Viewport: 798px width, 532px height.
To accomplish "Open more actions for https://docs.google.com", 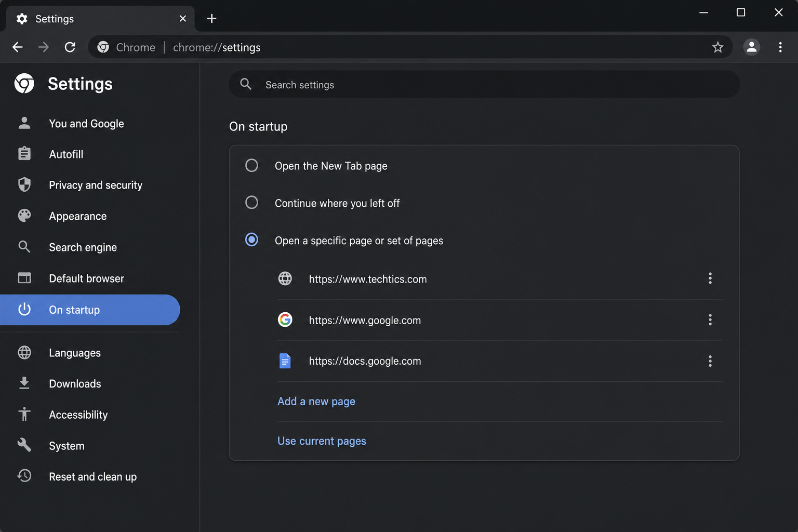I will coord(710,361).
